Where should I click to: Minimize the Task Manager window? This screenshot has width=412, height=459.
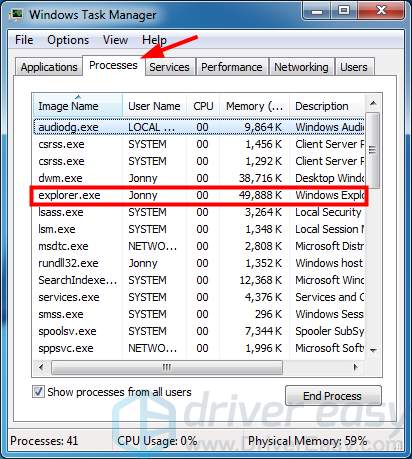(x=317, y=11)
